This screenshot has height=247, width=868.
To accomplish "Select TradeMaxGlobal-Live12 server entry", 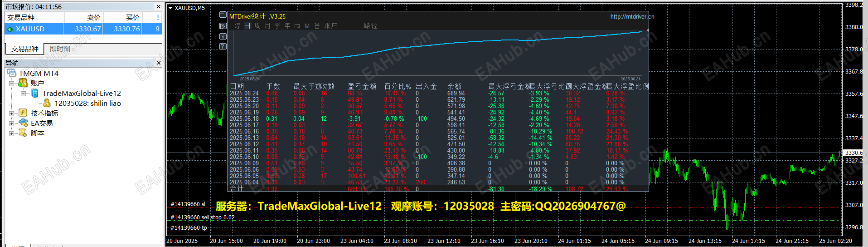I will [82, 93].
